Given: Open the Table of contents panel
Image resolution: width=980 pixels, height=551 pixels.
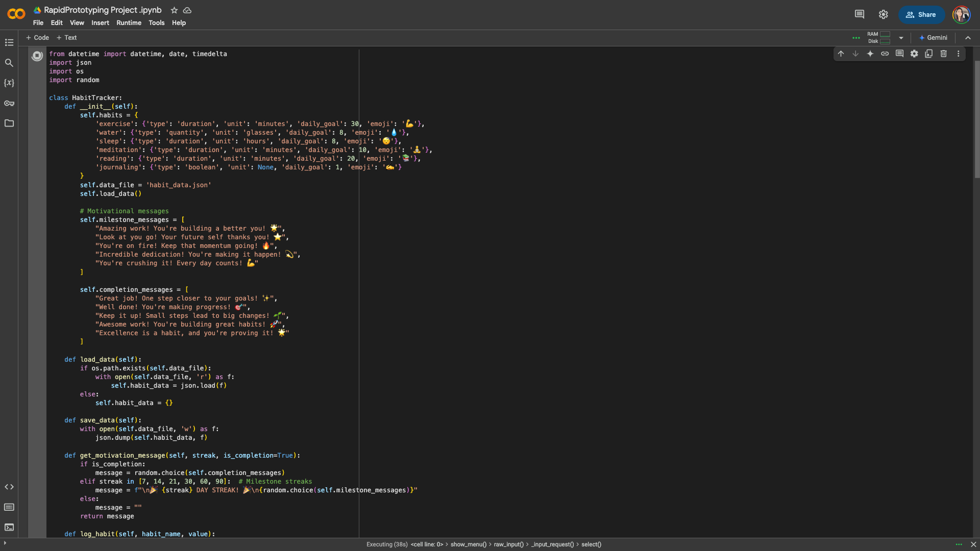Looking at the screenshot, I should 9,42.
